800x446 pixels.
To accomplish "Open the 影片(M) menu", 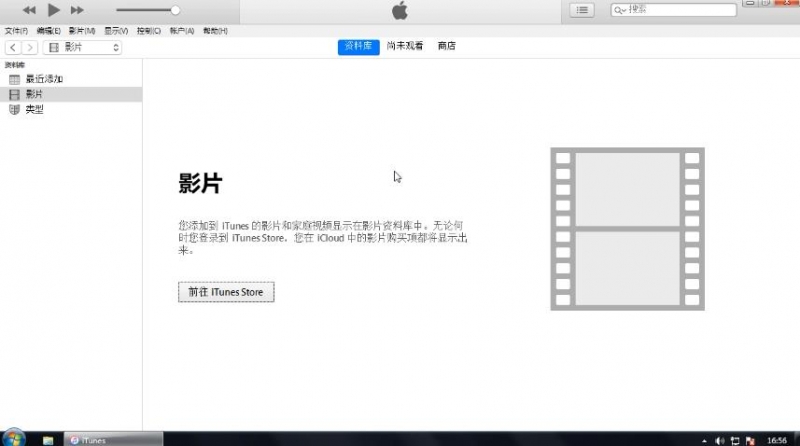I will point(82,31).
